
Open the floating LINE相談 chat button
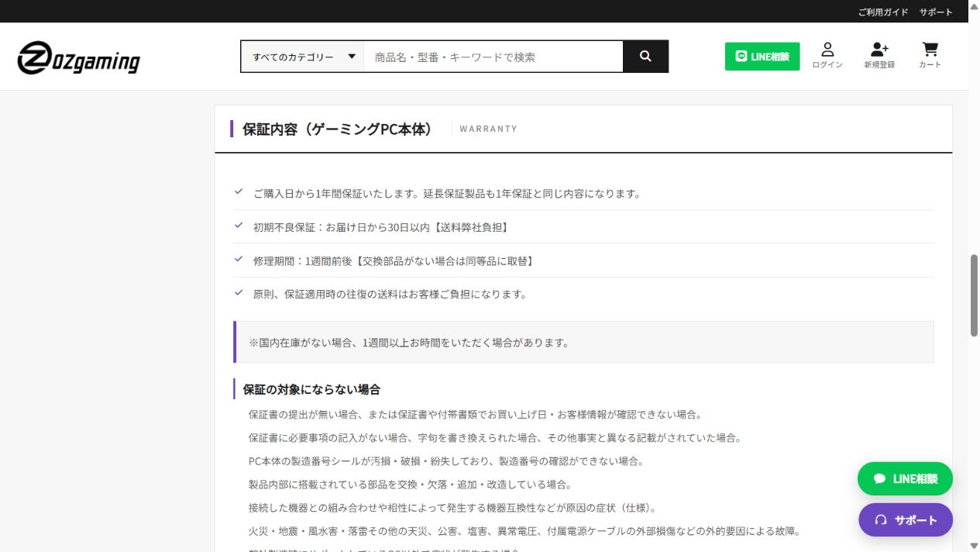point(905,479)
